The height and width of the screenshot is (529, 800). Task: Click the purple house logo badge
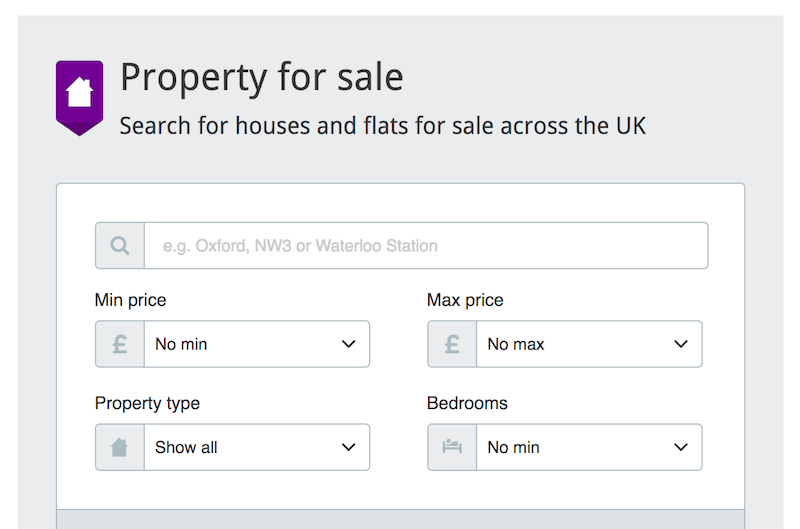[80, 98]
